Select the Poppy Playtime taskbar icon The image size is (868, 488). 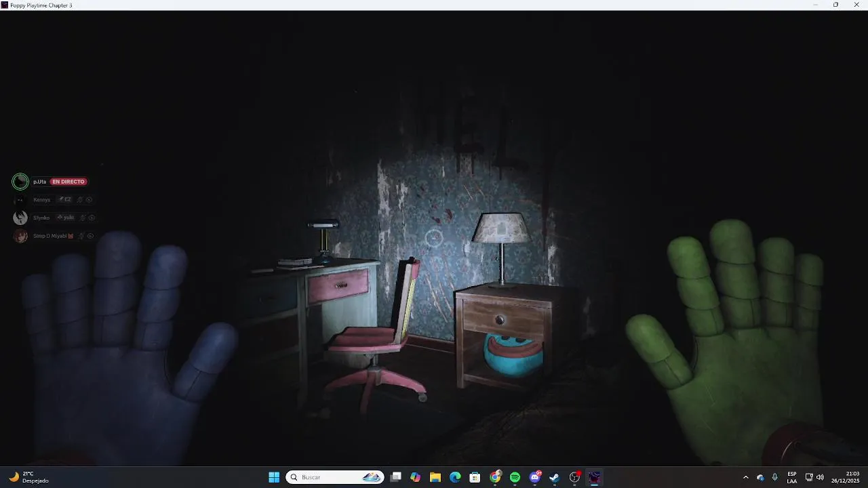click(594, 477)
